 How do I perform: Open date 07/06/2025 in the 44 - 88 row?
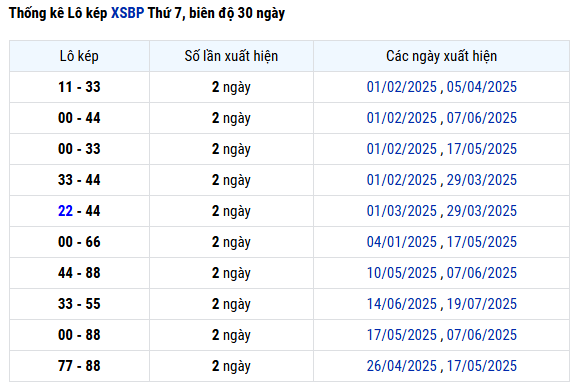(x=481, y=273)
